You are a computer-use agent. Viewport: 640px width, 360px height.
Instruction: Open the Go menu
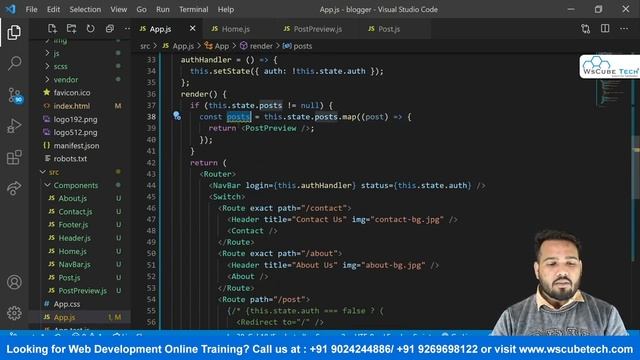pos(141,9)
